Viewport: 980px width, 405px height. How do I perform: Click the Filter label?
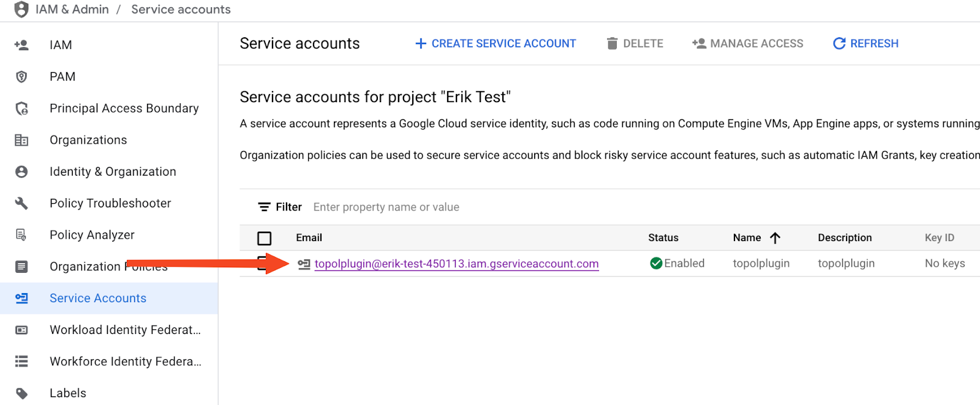pyautogui.click(x=288, y=207)
